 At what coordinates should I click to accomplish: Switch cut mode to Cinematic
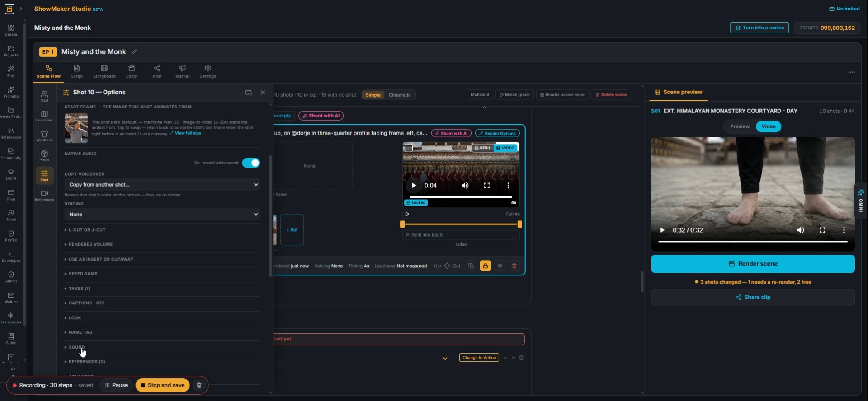click(400, 95)
